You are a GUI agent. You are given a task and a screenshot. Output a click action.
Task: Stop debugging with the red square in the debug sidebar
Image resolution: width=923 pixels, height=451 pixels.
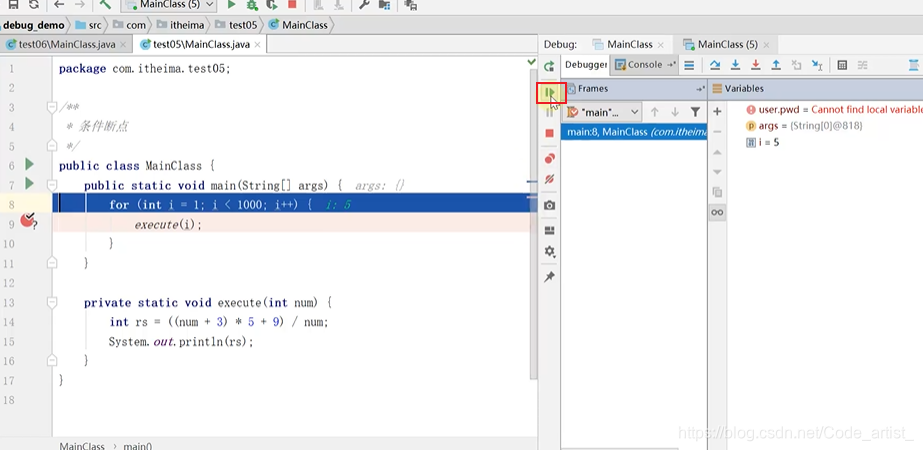[549, 134]
